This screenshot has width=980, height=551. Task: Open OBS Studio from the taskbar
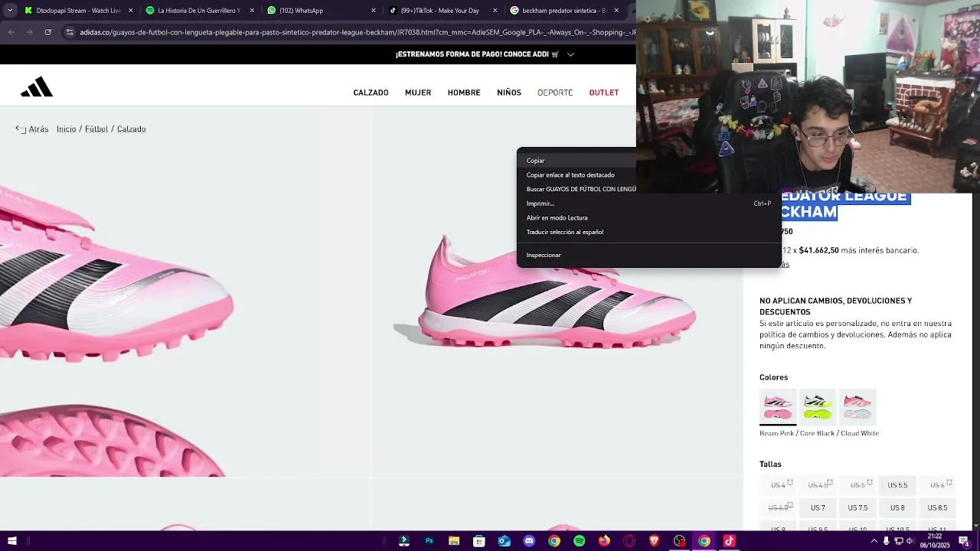click(x=679, y=541)
